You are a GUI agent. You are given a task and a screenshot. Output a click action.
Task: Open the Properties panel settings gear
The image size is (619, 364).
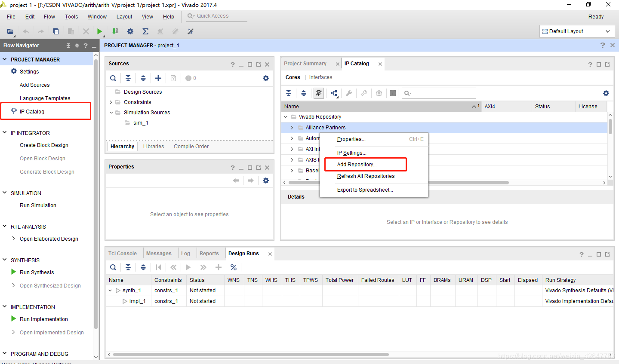[x=266, y=180]
